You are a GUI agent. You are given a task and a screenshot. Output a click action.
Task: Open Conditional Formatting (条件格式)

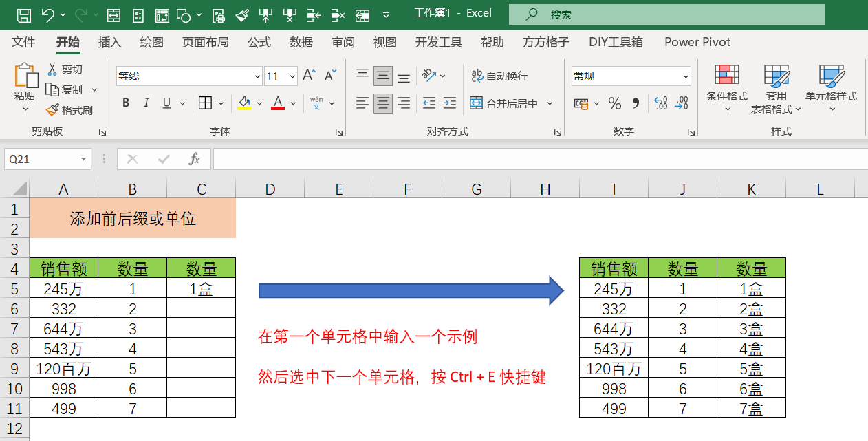[x=727, y=89]
